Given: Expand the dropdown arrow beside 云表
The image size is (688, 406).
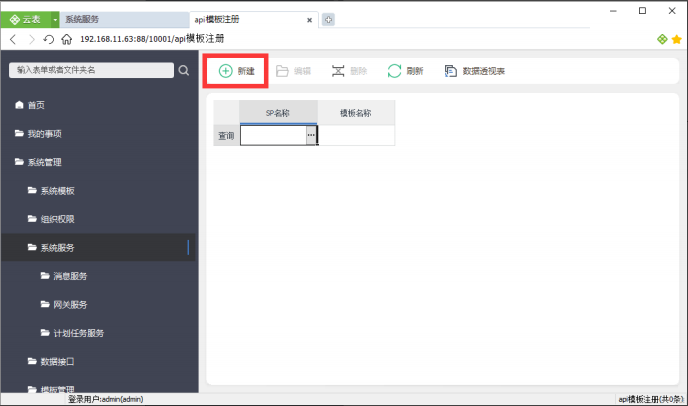Looking at the screenshot, I should pos(55,20).
